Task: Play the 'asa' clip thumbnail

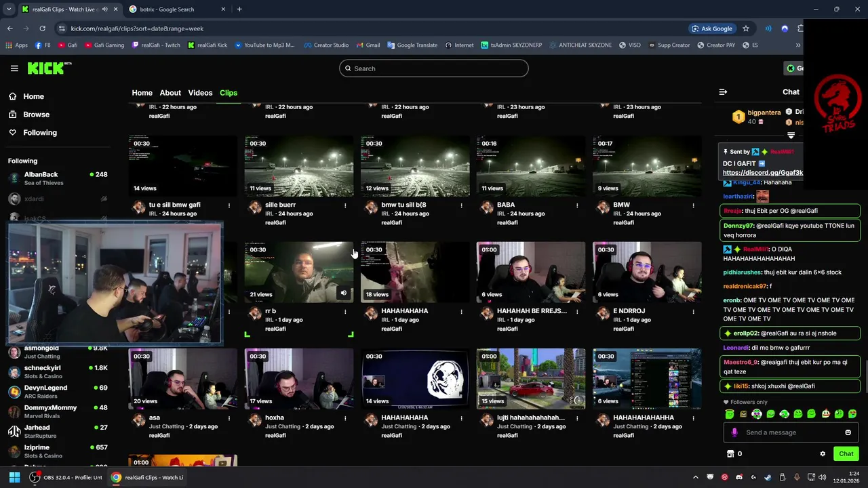Action: click(183, 379)
